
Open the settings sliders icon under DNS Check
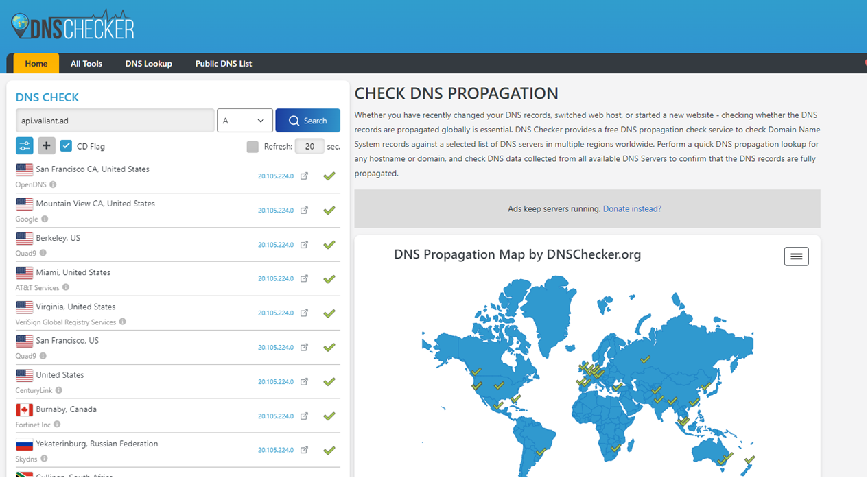coord(24,145)
